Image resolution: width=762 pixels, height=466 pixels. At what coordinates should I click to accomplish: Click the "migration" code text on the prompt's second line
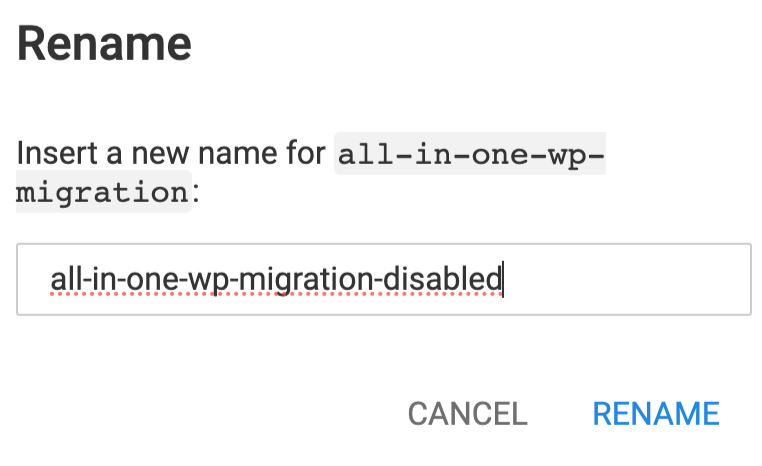[x=102, y=191]
